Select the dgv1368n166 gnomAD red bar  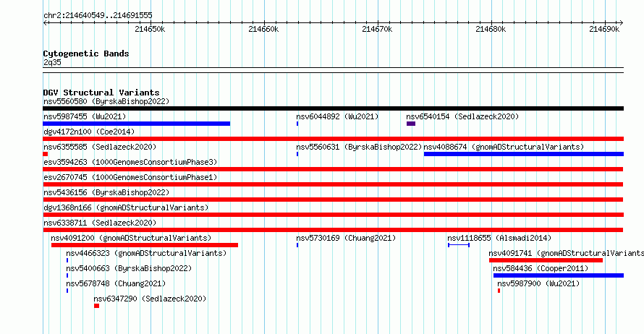(x=333, y=215)
